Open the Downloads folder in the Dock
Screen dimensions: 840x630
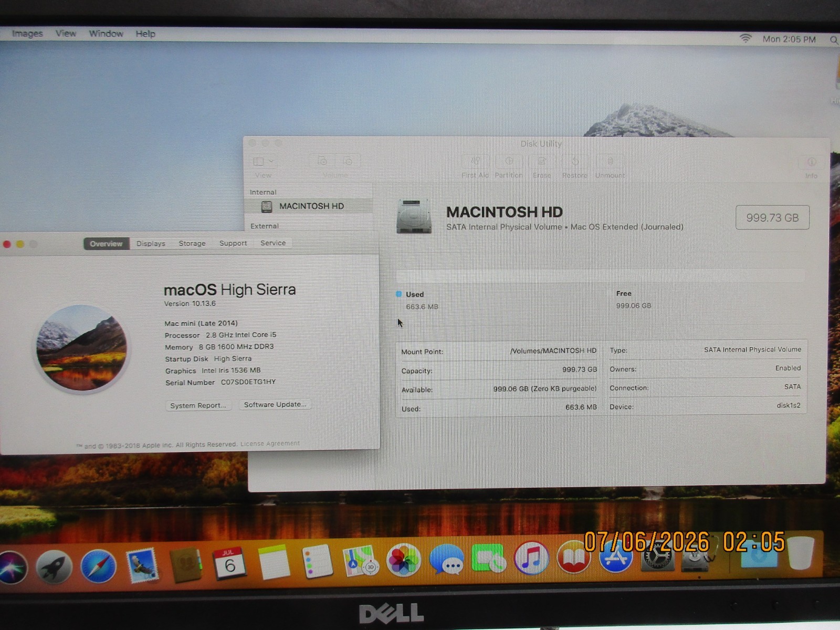[x=759, y=555]
